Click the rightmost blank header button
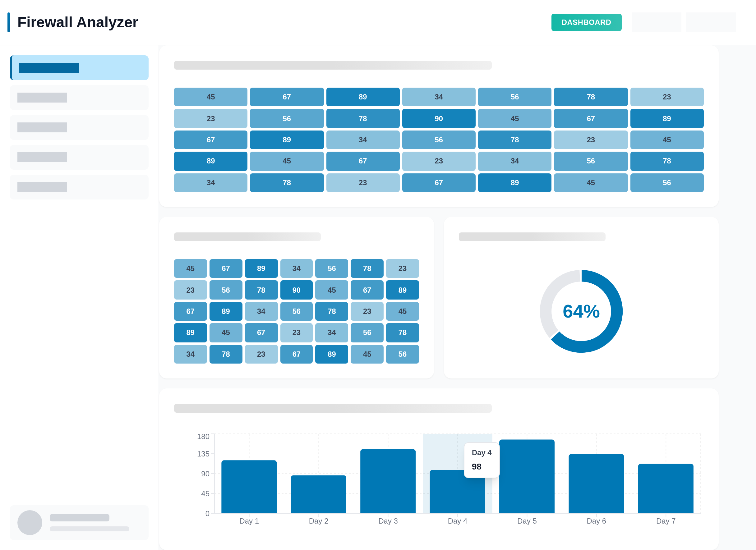Screen dimensions: 756x550 pos(711,22)
